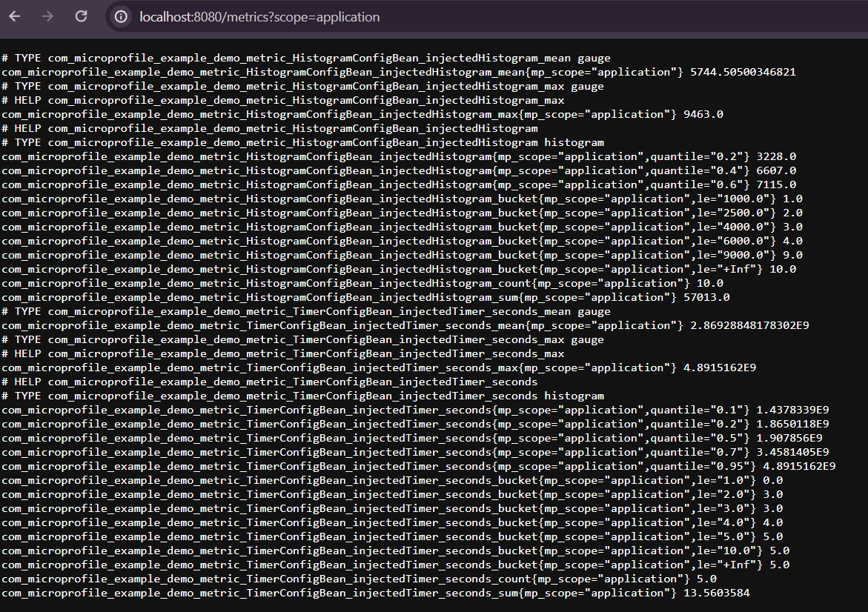868x612 pixels.
Task: Open the site information icon
Action: click(122, 16)
